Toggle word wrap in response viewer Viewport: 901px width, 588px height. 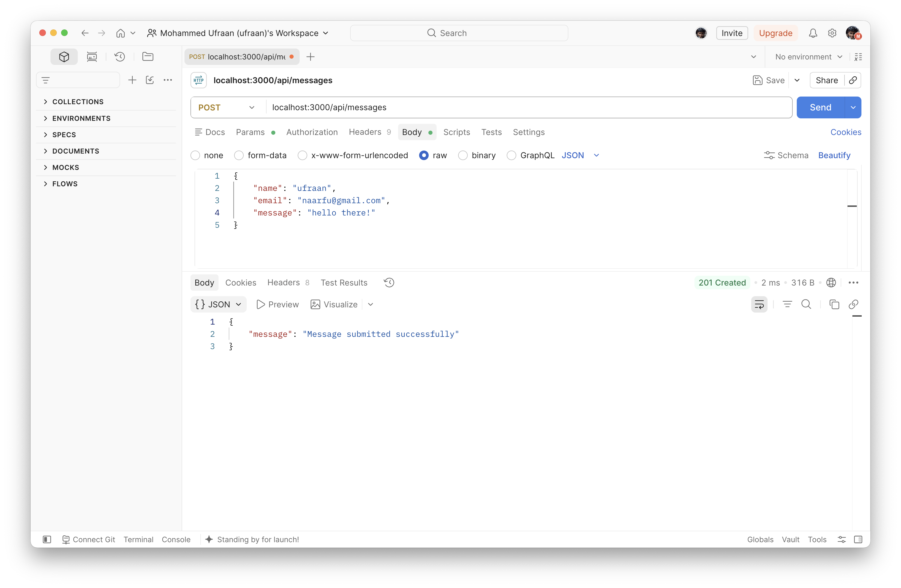pyautogui.click(x=759, y=305)
